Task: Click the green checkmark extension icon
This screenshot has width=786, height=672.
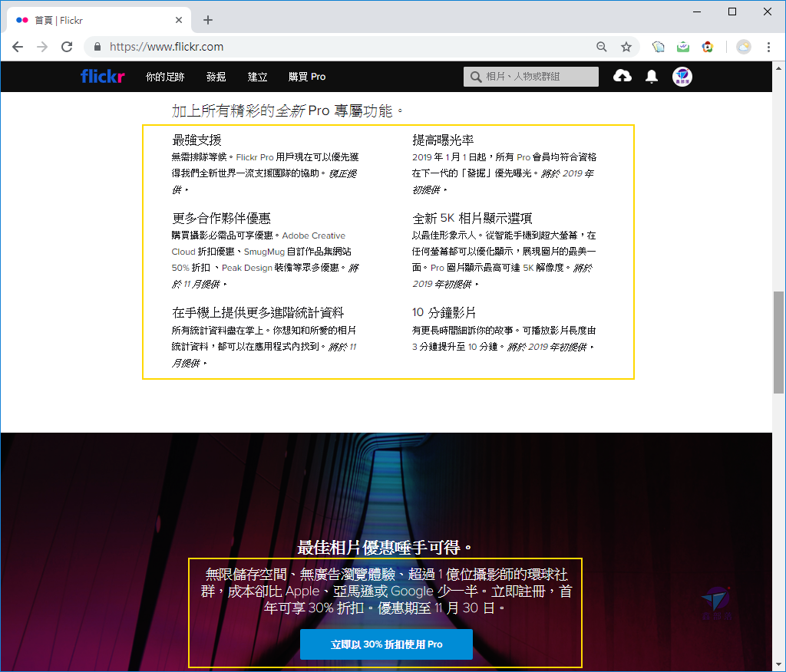Action: [x=682, y=47]
